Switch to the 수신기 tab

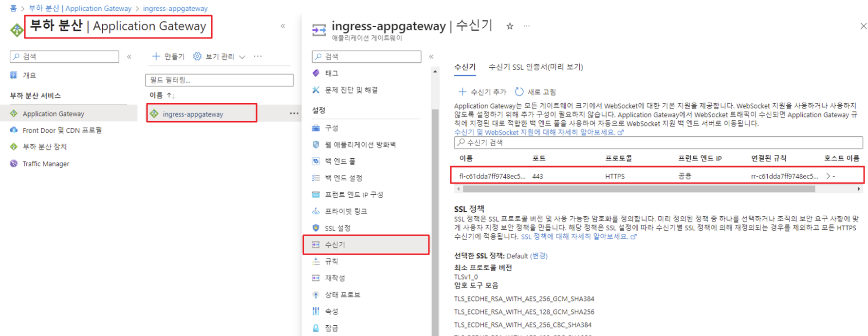[465, 67]
